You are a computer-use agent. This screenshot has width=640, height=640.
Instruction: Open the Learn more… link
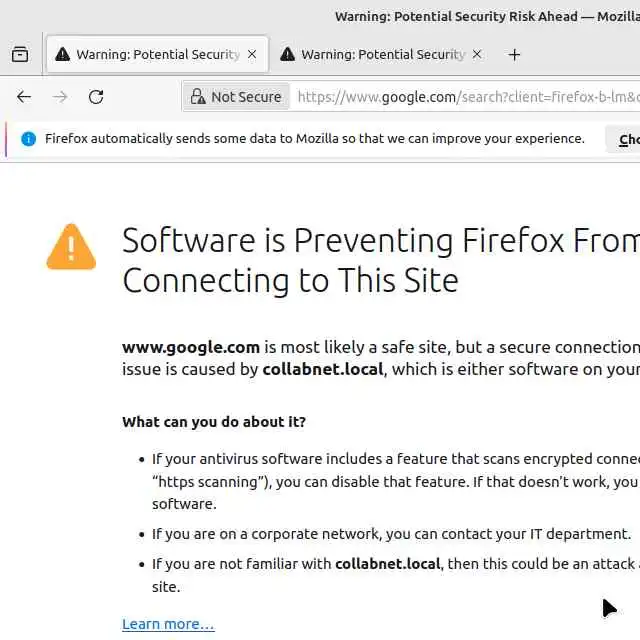tap(168, 624)
